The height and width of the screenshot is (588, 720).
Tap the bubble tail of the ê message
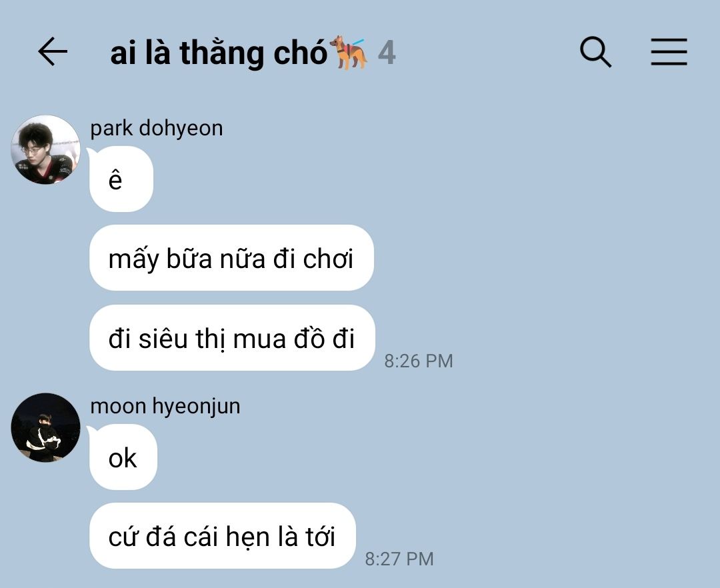tap(92, 152)
